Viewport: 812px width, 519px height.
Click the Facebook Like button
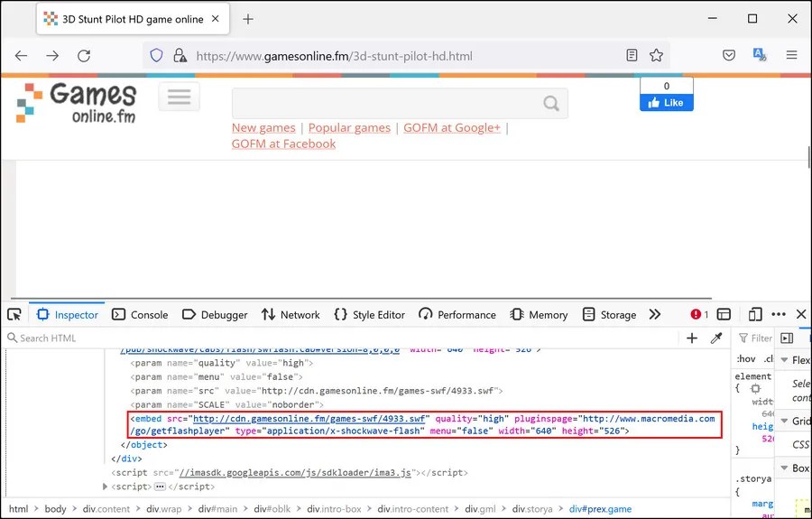666,103
